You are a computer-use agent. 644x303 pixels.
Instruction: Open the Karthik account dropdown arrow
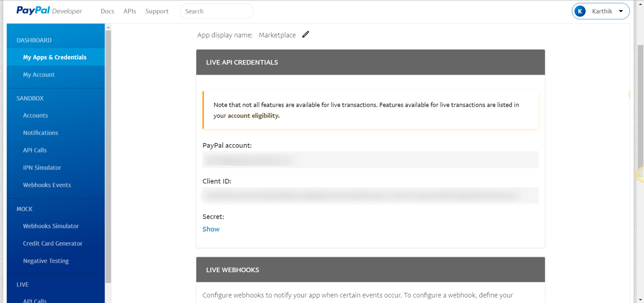(x=621, y=11)
